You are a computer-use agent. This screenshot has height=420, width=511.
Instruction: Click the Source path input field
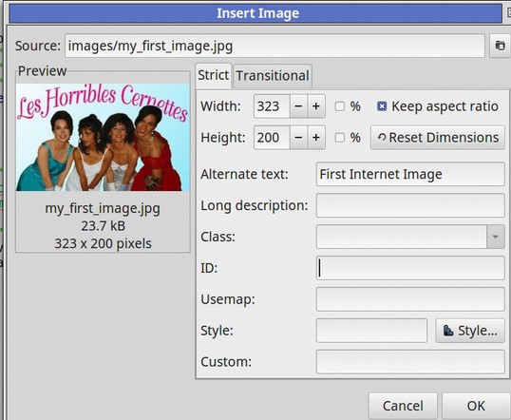(x=274, y=46)
